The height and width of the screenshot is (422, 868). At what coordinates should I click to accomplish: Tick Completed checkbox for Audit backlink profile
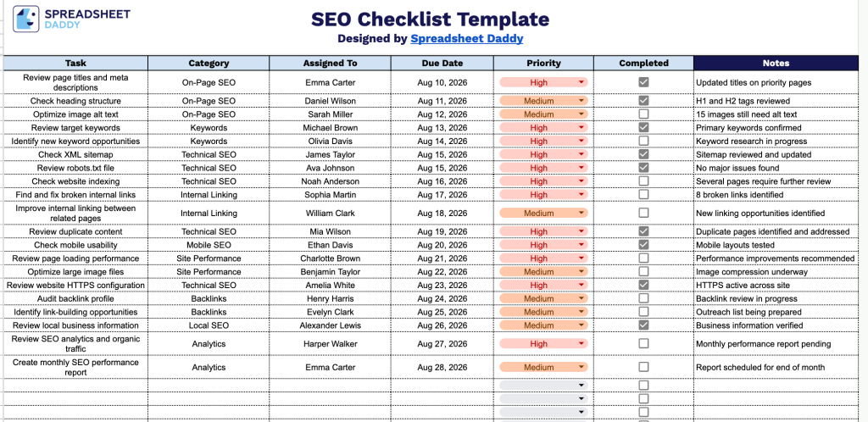click(643, 298)
